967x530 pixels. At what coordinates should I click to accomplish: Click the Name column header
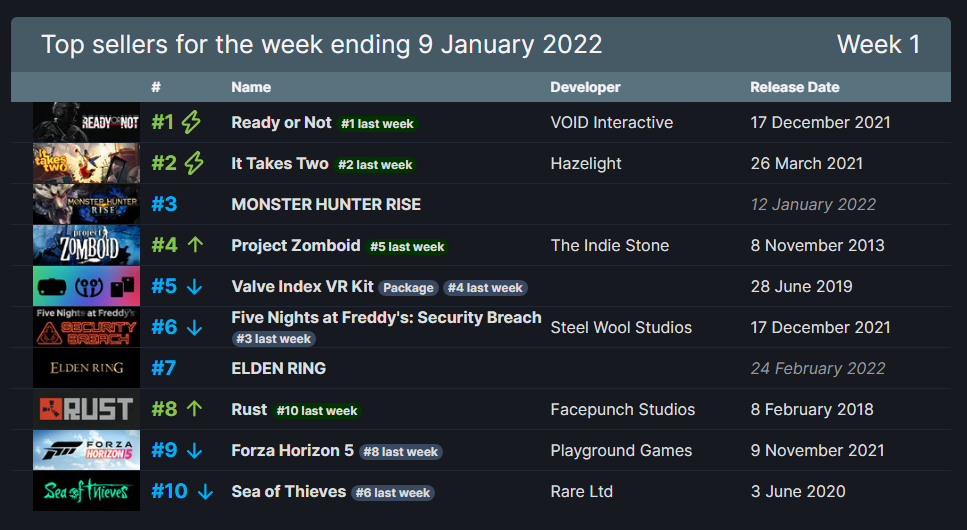251,87
